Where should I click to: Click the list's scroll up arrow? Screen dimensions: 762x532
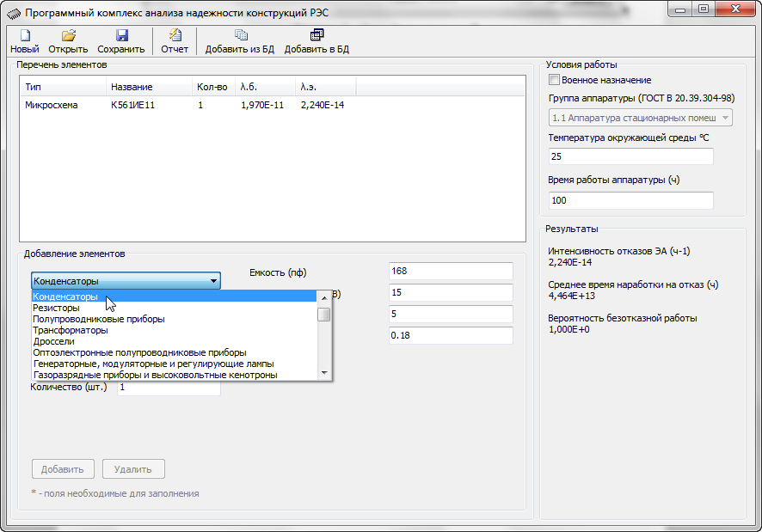pos(324,298)
